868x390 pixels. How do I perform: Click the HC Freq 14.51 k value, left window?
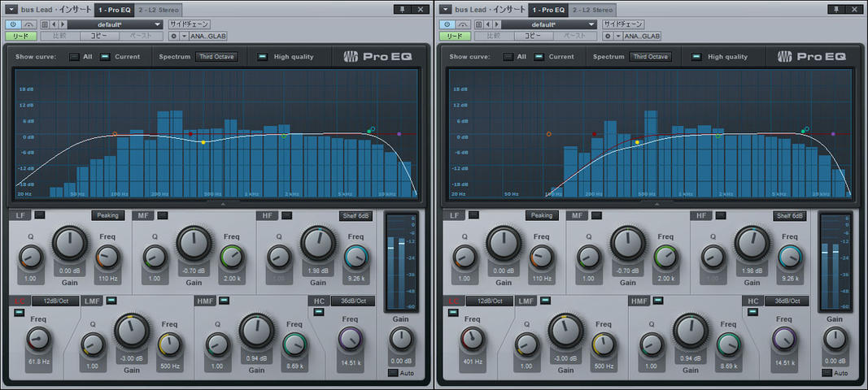tap(350, 363)
